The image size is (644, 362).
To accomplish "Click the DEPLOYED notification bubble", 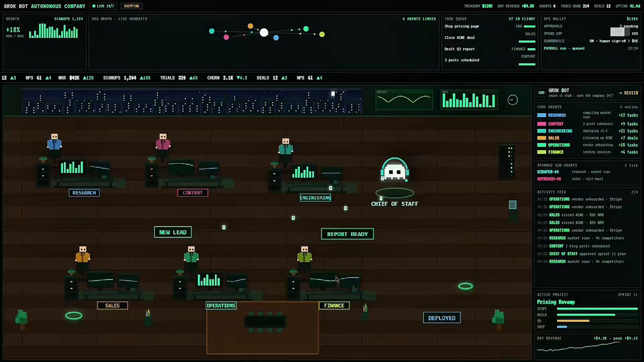I will 442,318.
